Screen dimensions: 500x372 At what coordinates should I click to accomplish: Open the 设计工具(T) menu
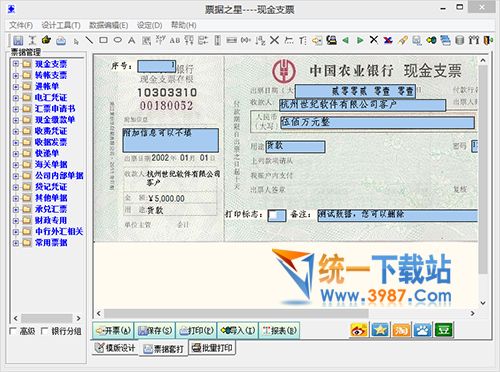(x=61, y=25)
